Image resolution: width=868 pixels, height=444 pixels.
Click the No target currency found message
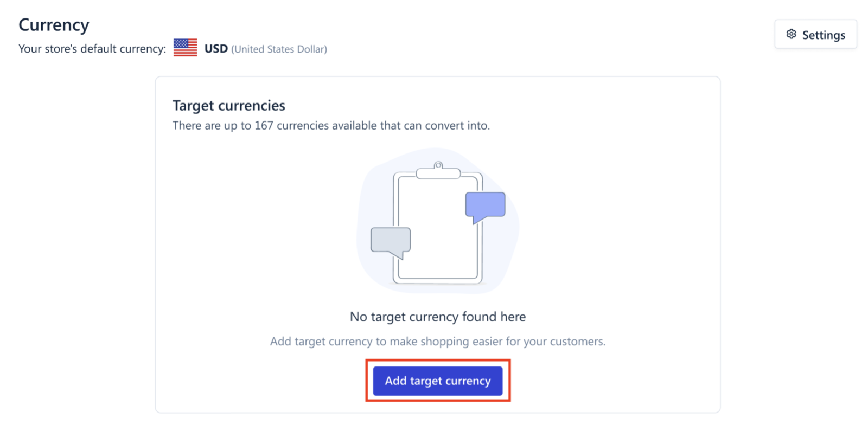[x=438, y=317]
